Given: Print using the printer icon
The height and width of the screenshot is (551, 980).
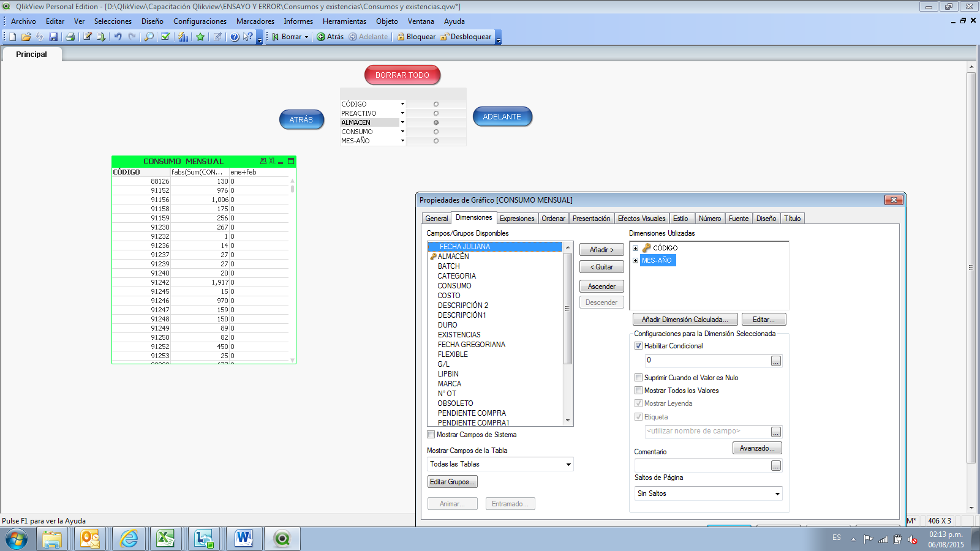Looking at the screenshot, I should coord(70,37).
